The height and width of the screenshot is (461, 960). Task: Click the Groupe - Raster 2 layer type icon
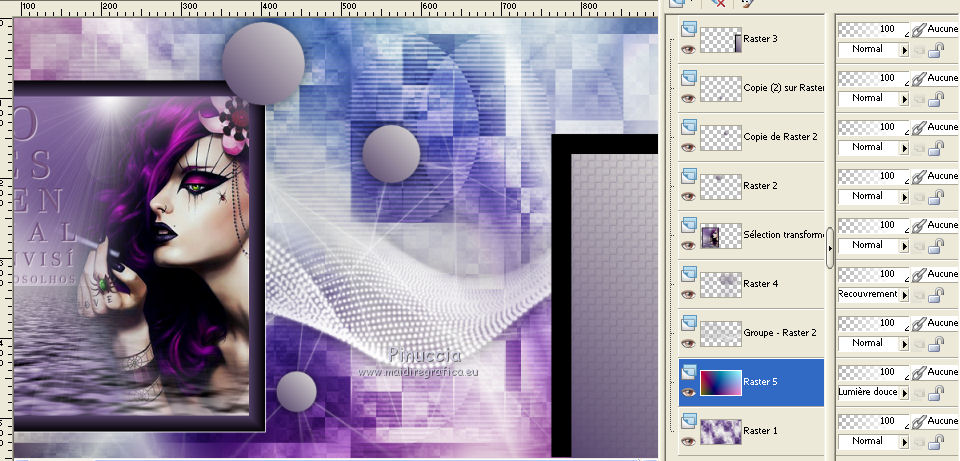point(689,322)
